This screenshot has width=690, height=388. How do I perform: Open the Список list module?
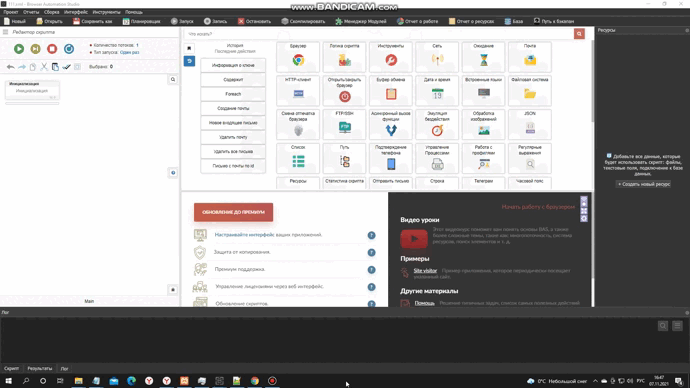coord(298,158)
